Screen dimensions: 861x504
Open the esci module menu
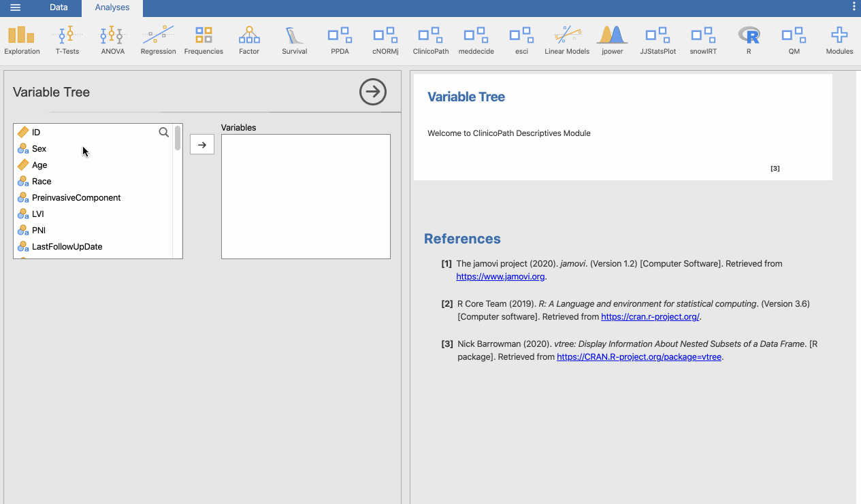coord(521,41)
